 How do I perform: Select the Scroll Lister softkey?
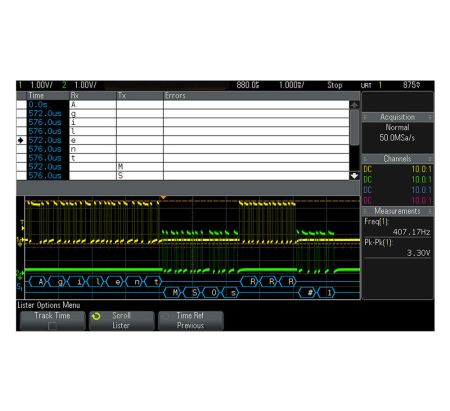point(122,320)
